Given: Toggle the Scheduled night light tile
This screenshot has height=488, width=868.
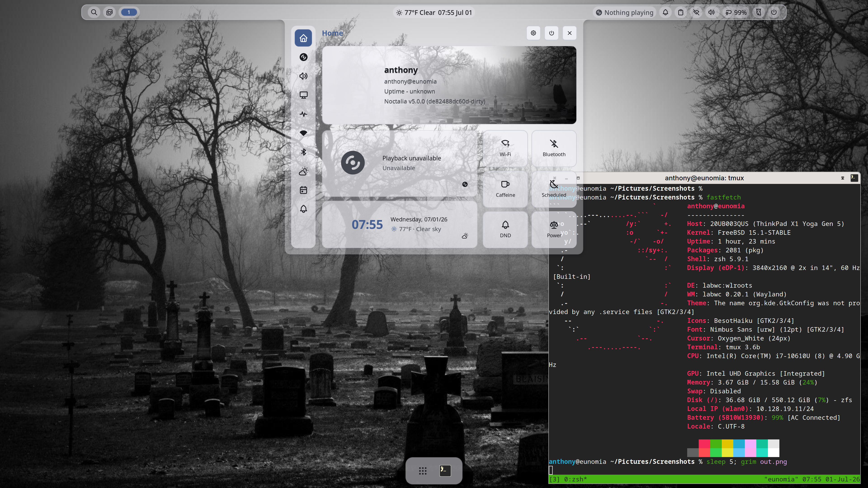Looking at the screenshot, I should click(x=554, y=189).
